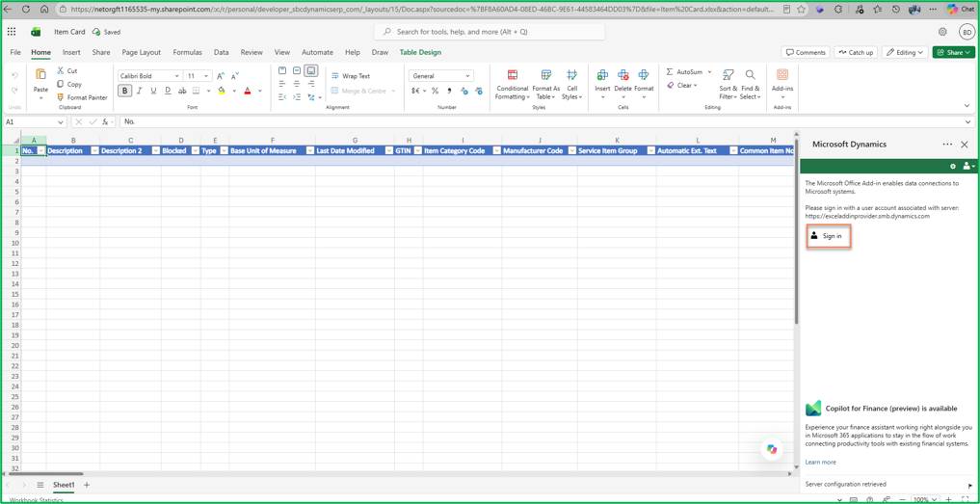This screenshot has height=504, width=980.
Task: Open Sort & Filter menu
Action: tap(728, 85)
